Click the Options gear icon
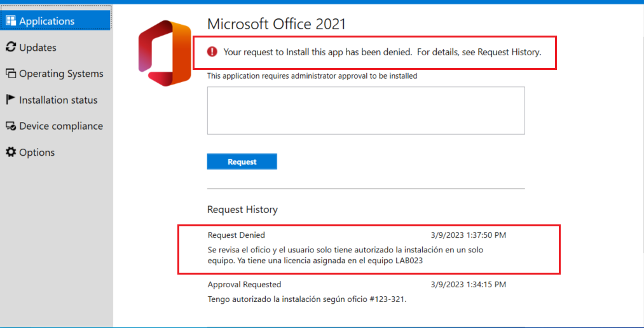The height and width of the screenshot is (328, 644). [11, 153]
